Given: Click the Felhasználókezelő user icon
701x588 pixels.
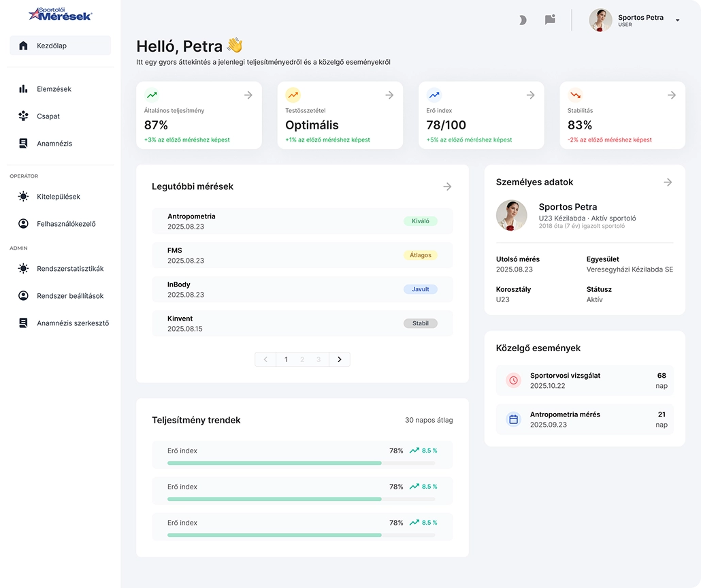Looking at the screenshot, I should tap(23, 224).
